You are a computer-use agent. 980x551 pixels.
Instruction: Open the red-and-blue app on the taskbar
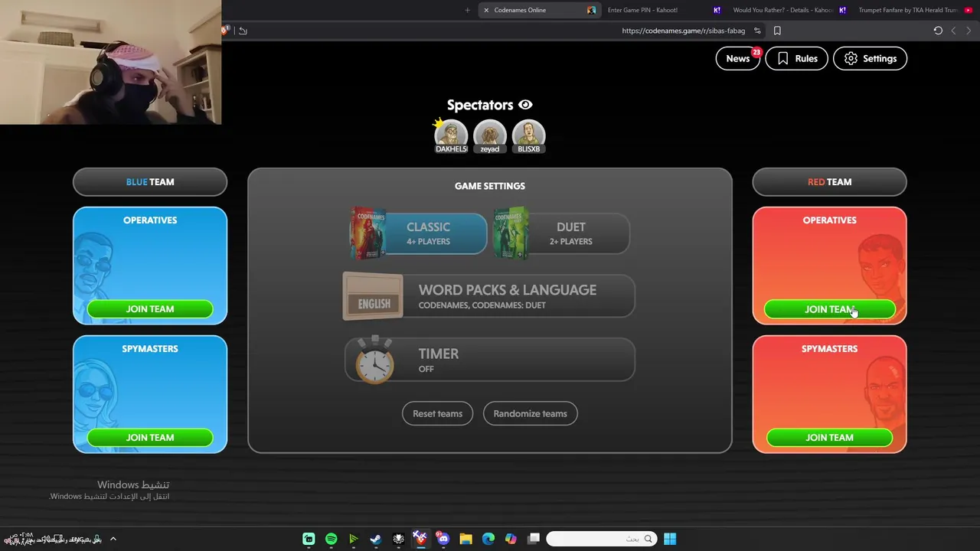(x=420, y=539)
